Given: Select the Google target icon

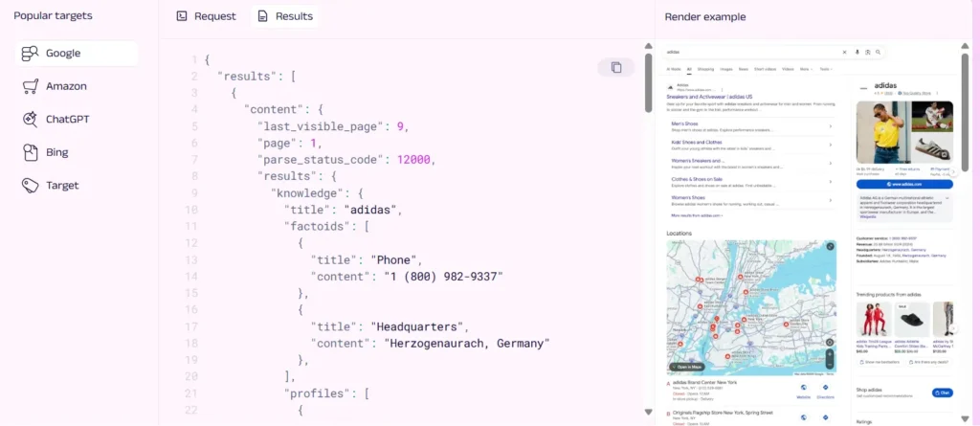Looking at the screenshot, I should coord(30,54).
